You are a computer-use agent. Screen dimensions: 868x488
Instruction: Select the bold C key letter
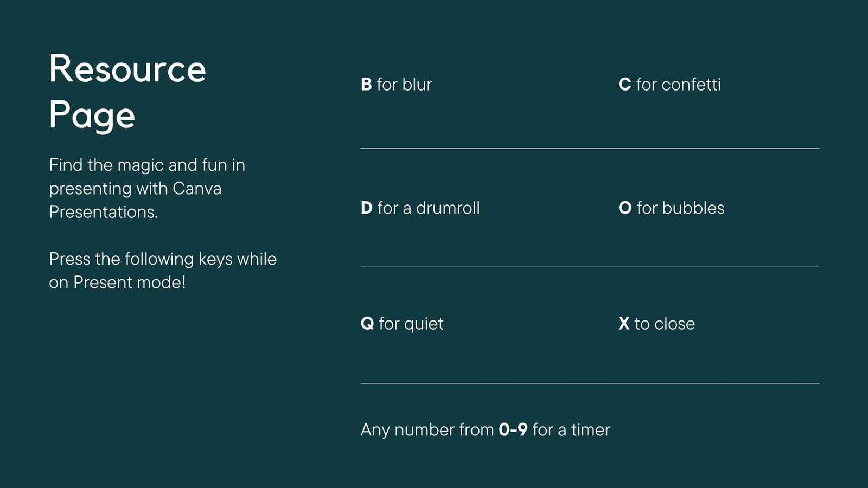click(x=624, y=85)
